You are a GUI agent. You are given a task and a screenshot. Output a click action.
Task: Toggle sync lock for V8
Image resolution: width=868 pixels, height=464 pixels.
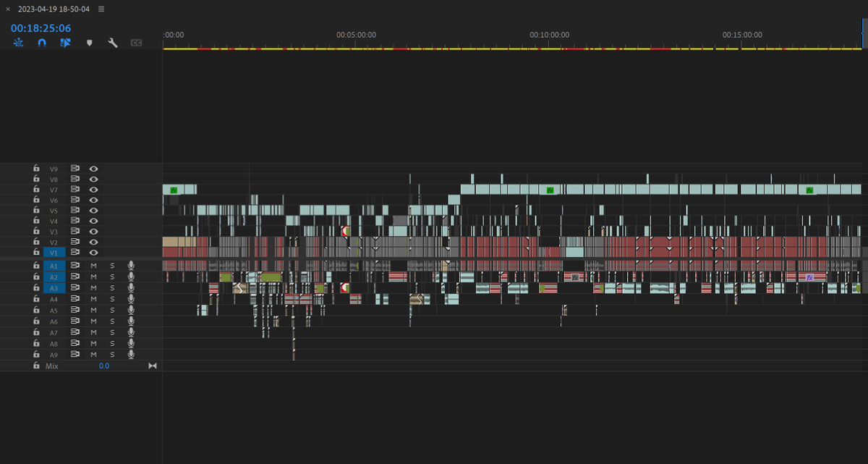click(x=75, y=179)
